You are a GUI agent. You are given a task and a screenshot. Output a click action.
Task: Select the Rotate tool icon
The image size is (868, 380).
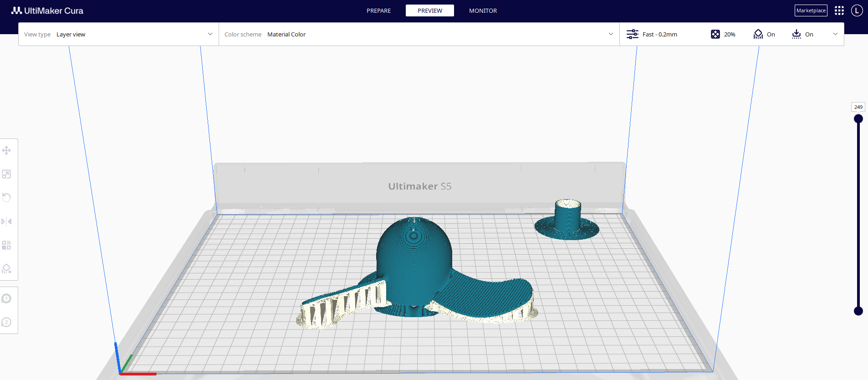(6, 198)
